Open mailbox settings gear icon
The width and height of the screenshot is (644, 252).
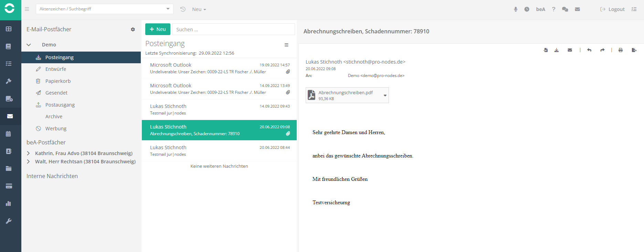click(133, 30)
